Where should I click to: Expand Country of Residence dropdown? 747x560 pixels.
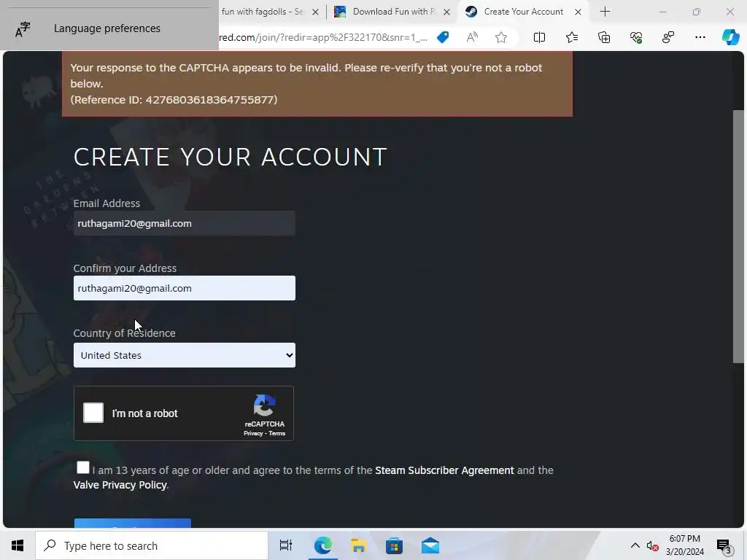pyautogui.click(x=185, y=355)
